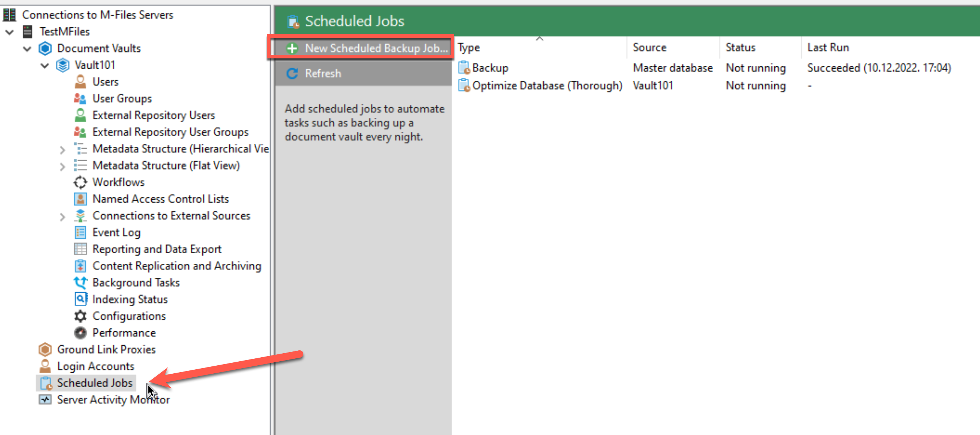Click the Reporting and Data Export icon

[80, 249]
